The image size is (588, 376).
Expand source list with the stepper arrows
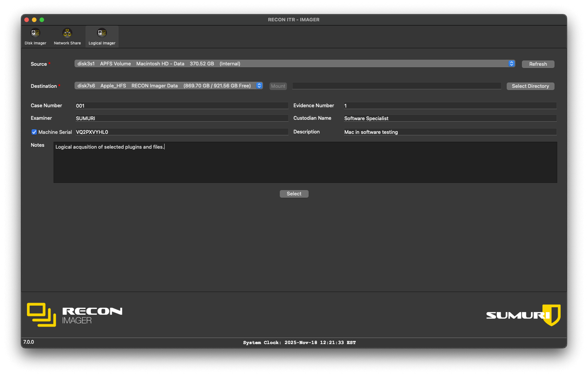click(511, 63)
